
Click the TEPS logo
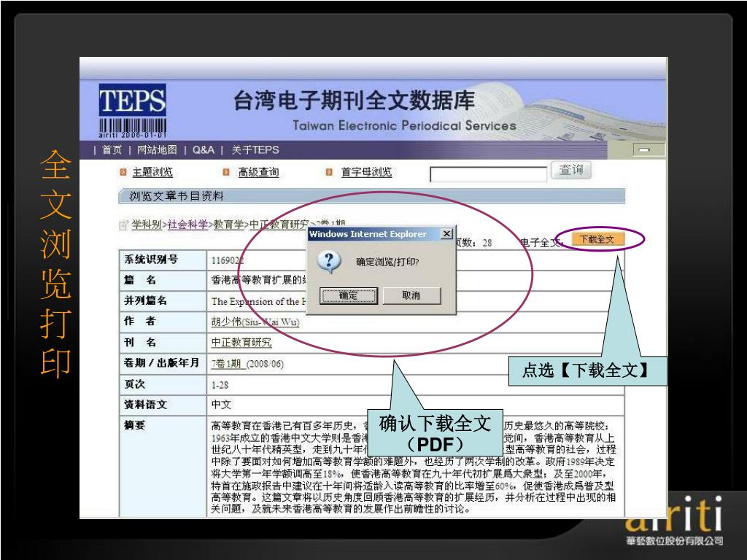pos(133,111)
